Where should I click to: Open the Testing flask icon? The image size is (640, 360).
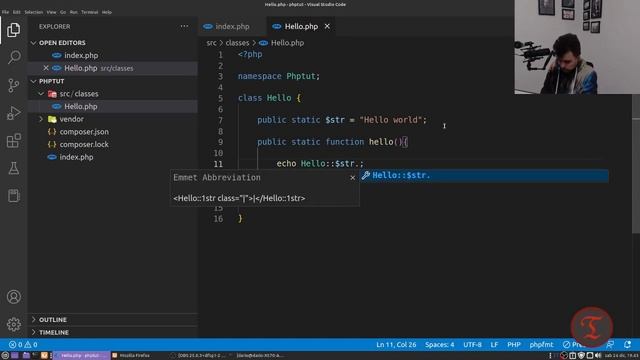click(13, 168)
